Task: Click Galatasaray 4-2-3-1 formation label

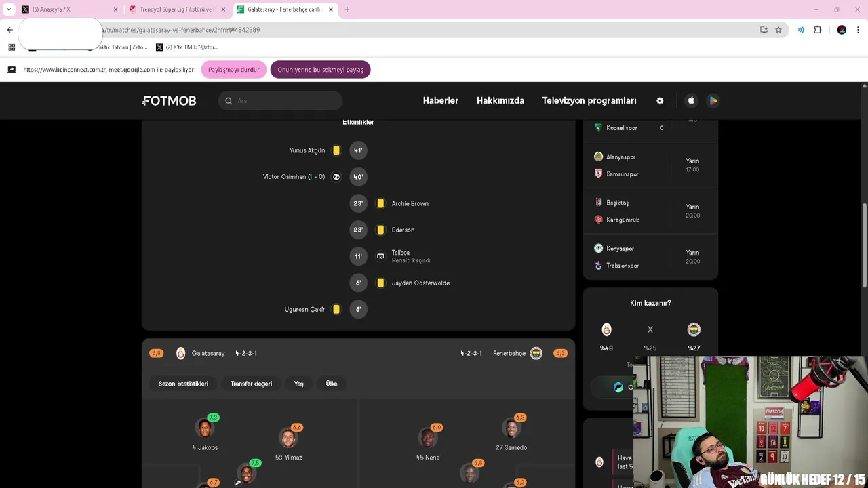Action: pos(246,353)
